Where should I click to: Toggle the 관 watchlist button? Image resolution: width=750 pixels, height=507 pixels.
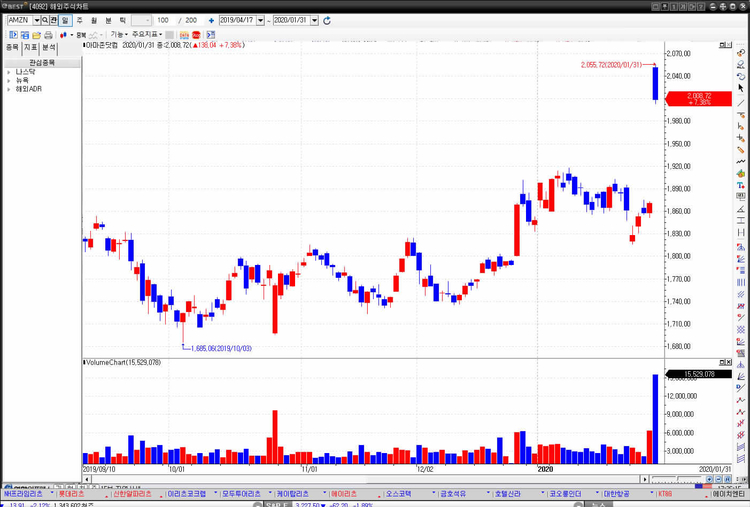coord(54,21)
